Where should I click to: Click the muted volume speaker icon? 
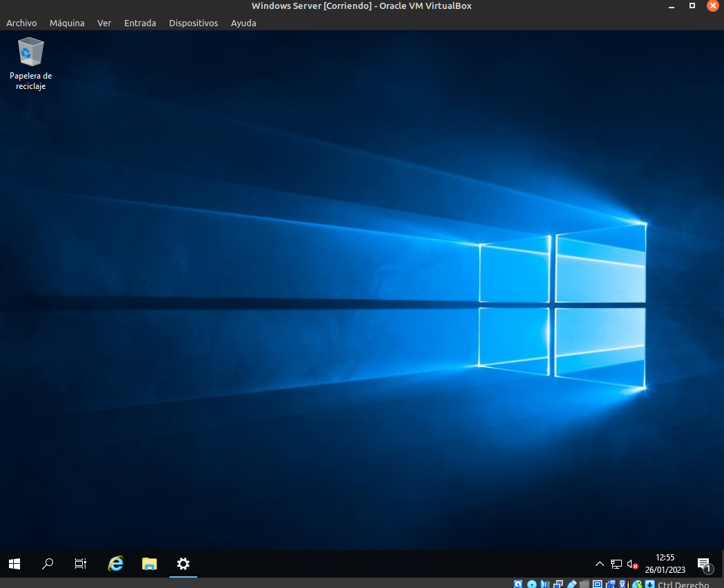click(x=632, y=564)
